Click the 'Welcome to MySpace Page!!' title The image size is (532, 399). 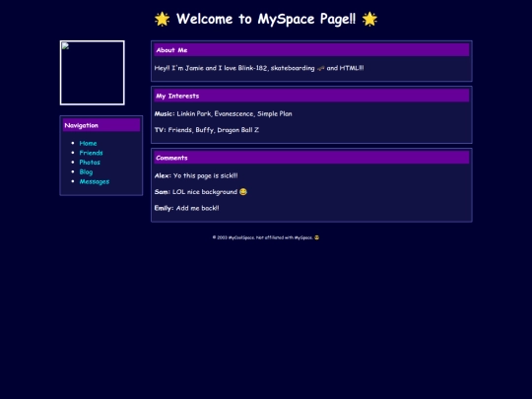(266, 19)
